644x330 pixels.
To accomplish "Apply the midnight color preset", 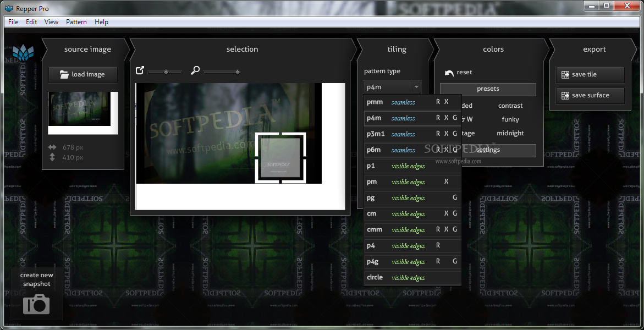I will [x=510, y=133].
